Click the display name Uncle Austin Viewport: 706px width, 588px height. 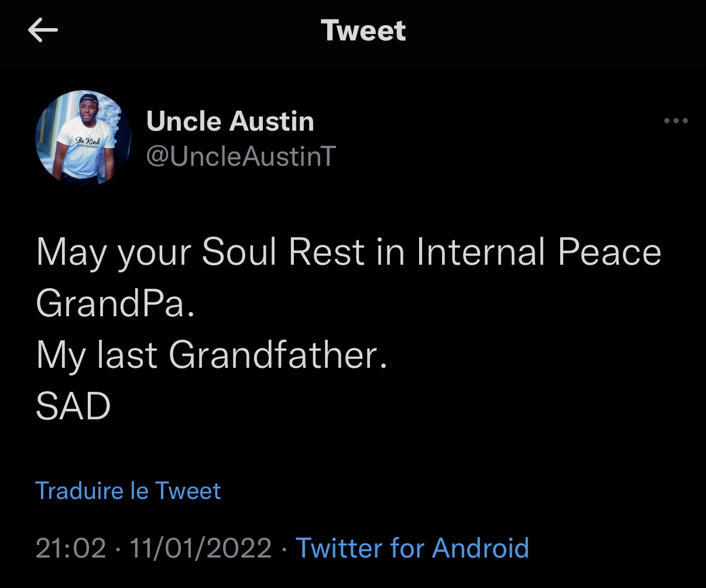point(230,122)
